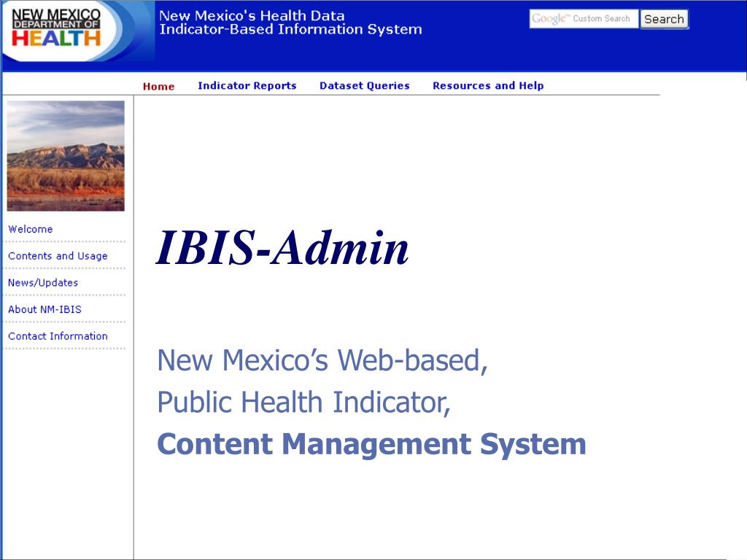Click the mountain landscape photo in sidebar
The width and height of the screenshot is (747, 560).
pyautogui.click(x=66, y=156)
